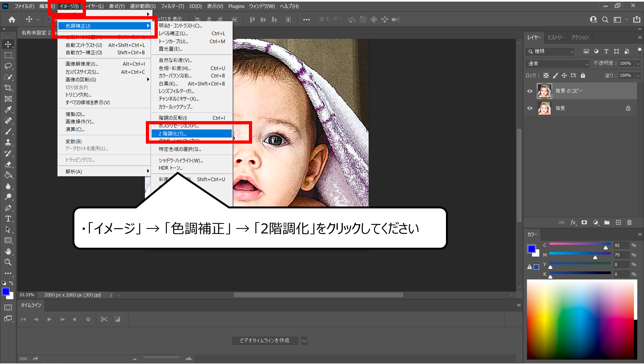Click the K value input field
Image resolution: width=644 pixels, height=364 pixels.
coord(621,274)
